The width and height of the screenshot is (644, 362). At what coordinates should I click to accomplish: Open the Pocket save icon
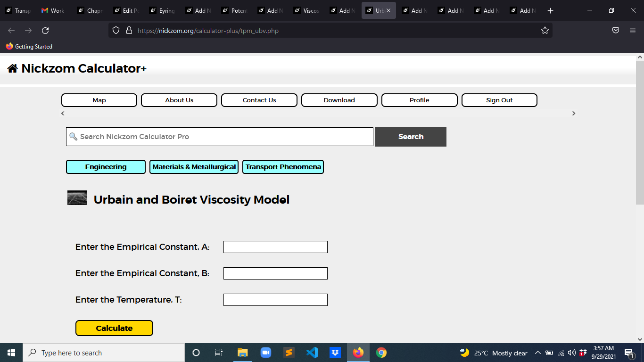click(616, 31)
